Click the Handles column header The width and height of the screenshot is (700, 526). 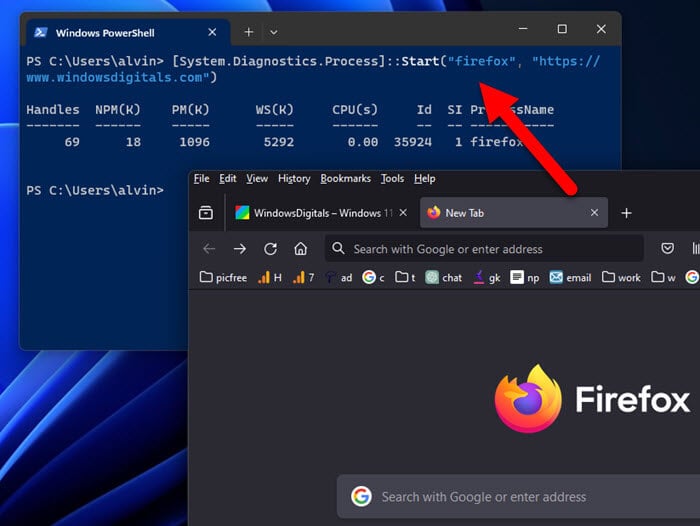tap(53, 109)
